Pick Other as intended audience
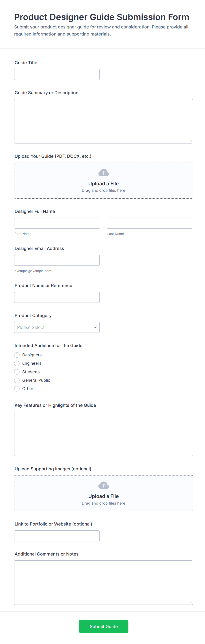 pyautogui.click(x=17, y=389)
